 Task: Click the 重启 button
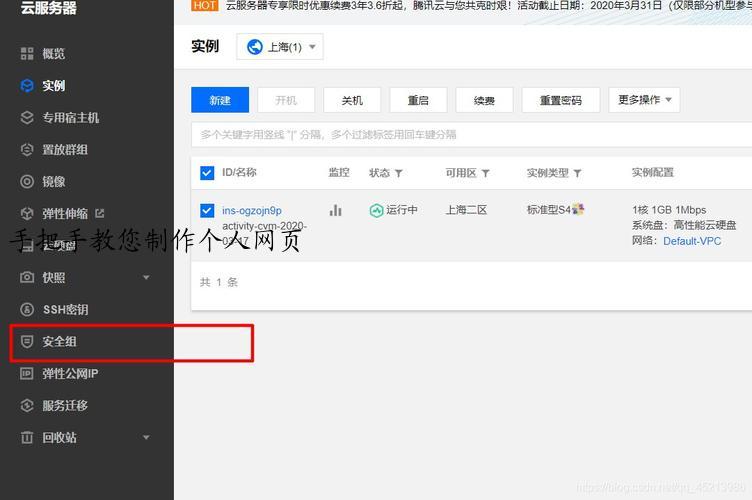coord(418,100)
